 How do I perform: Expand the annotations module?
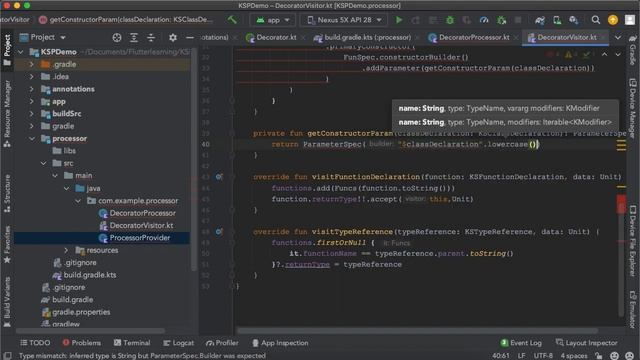click(32, 89)
